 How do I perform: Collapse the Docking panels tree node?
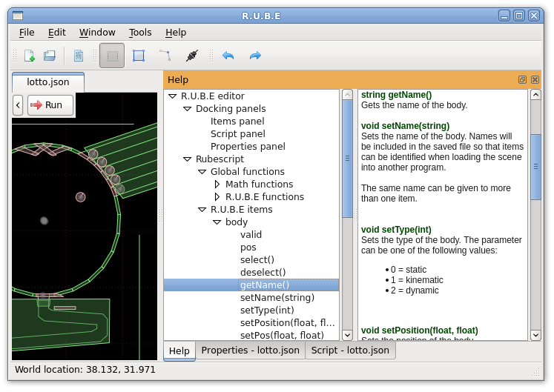tap(187, 109)
